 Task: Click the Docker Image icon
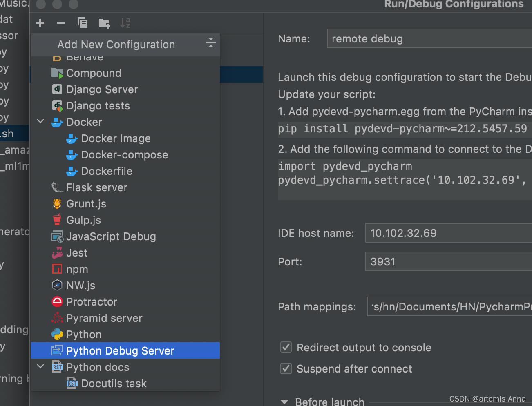[72, 138]
